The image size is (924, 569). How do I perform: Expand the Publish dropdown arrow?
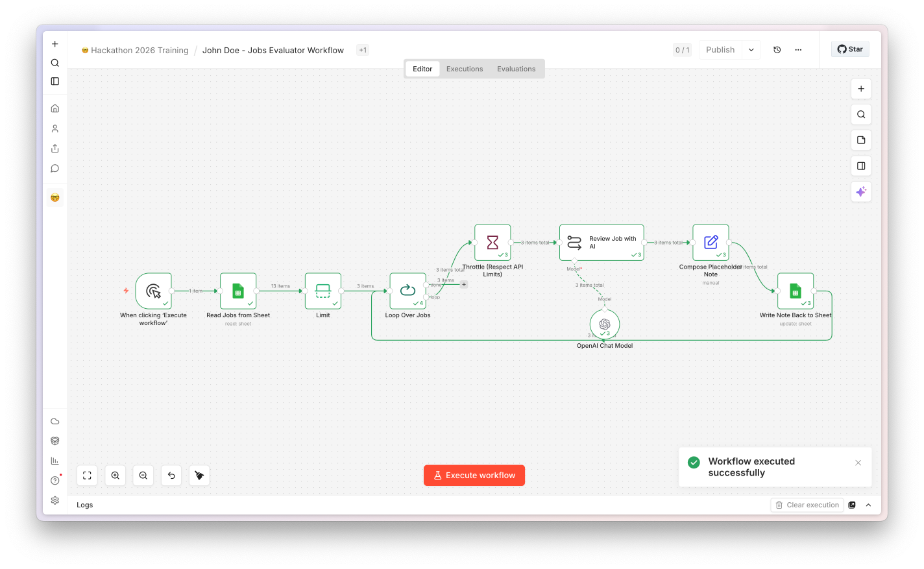click(x=751, y=50)
